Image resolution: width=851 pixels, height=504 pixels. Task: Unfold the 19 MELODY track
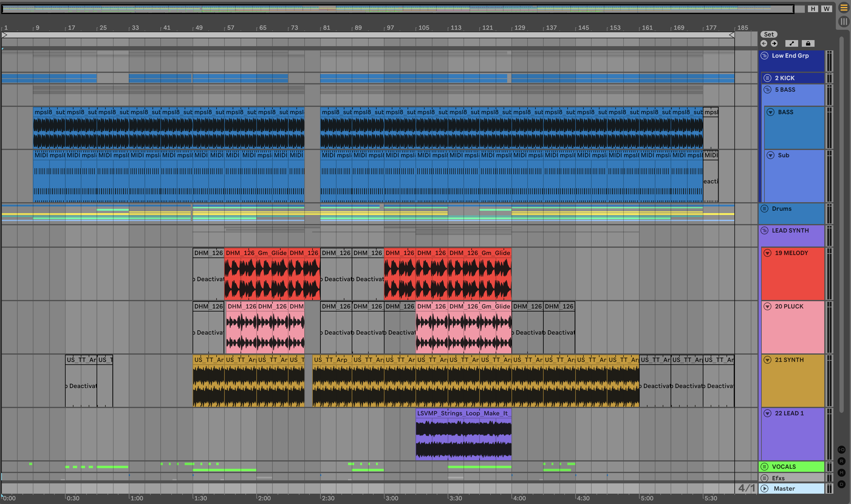(x=767, y=253)
